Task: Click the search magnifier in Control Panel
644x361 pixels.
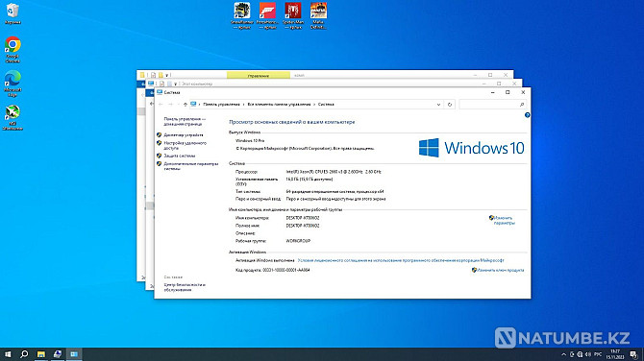Action: point(522,105)
